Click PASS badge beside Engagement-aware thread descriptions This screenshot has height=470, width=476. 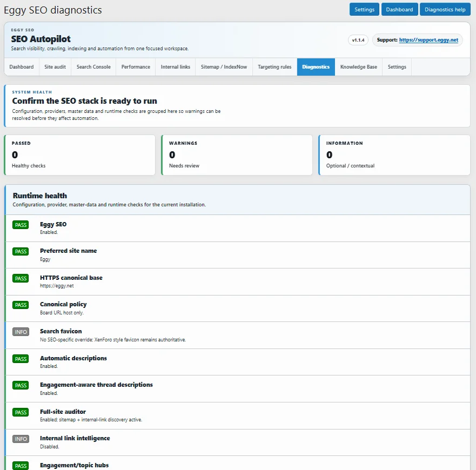(21, 385)
